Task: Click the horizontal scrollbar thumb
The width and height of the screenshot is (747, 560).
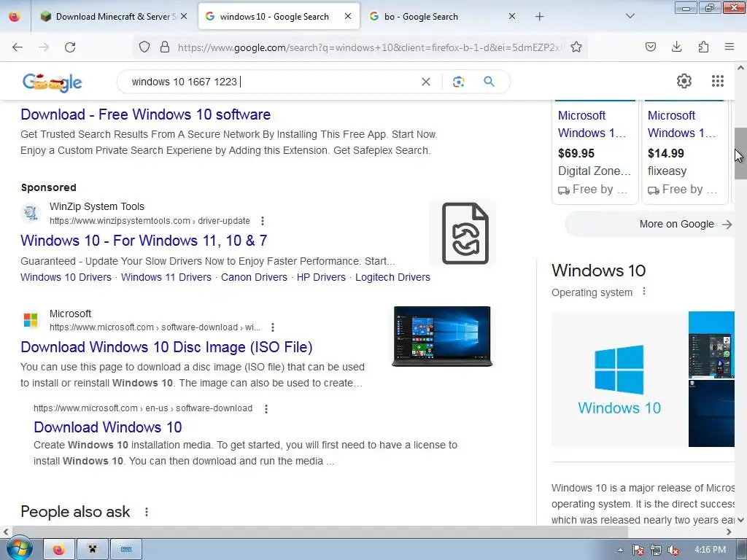Action: (320, 532)
